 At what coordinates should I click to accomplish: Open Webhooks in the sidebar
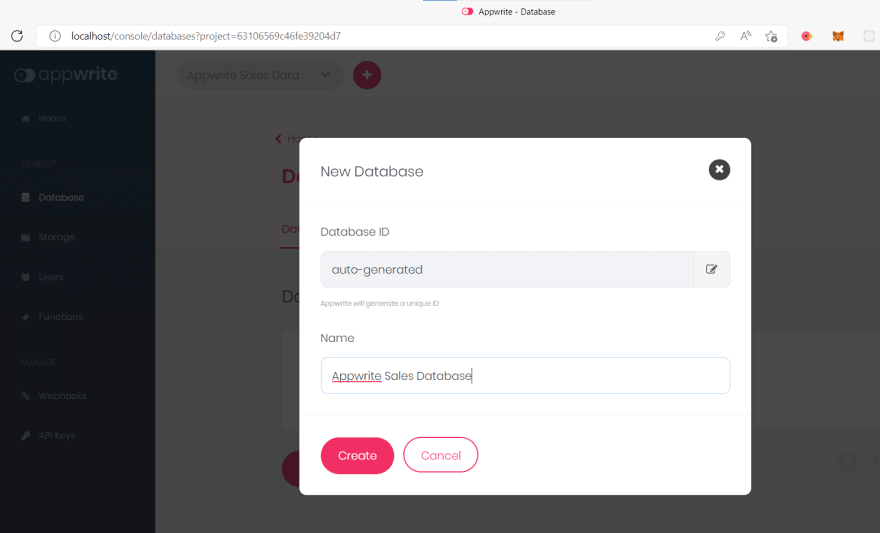click(62, 396)
